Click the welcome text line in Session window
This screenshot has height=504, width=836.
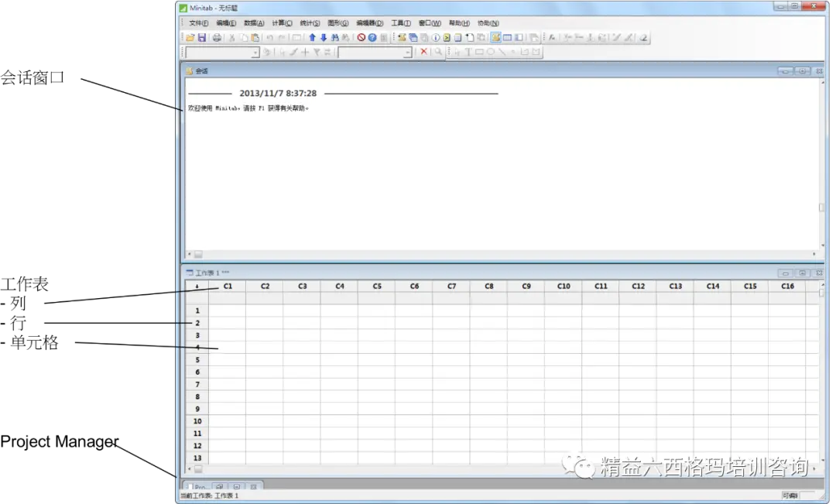pyautogui.click(x=248, y=108)
